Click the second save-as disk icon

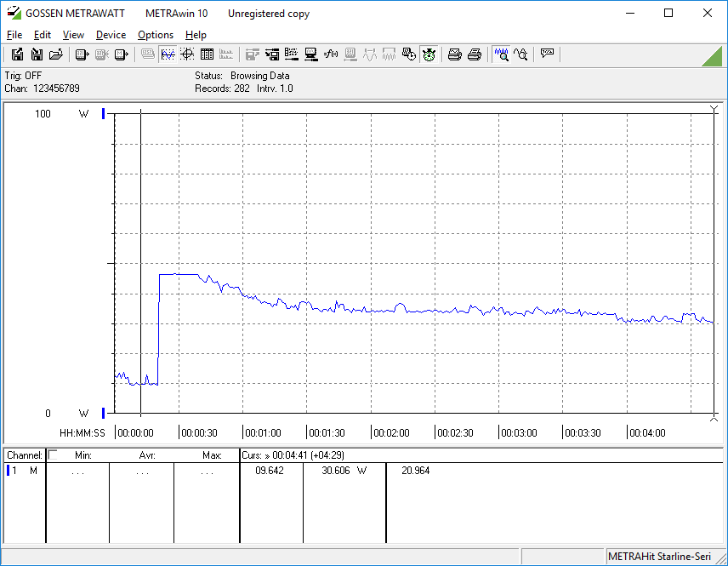pyautogui.click(x=37, y=54)
